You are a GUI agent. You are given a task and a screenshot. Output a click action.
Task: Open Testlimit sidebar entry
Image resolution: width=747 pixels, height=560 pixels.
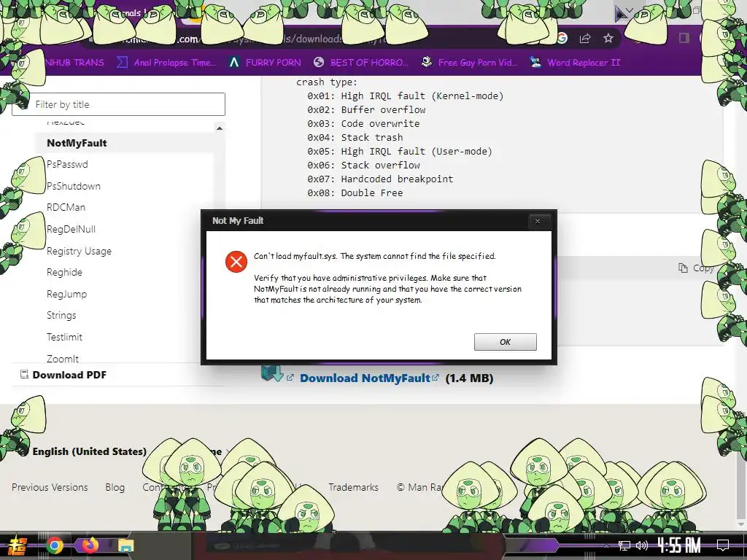(x=64, y=337)
